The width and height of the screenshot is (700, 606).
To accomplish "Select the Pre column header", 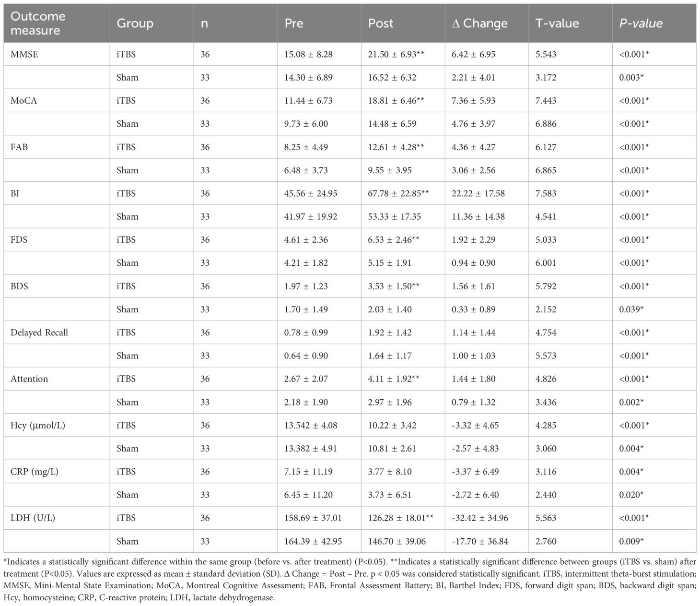I will (294, 23).
